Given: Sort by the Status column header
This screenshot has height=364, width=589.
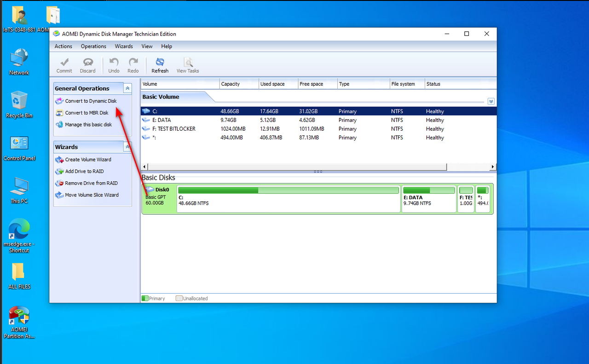Looking at the screenshot, I should [x=460, y=84].
